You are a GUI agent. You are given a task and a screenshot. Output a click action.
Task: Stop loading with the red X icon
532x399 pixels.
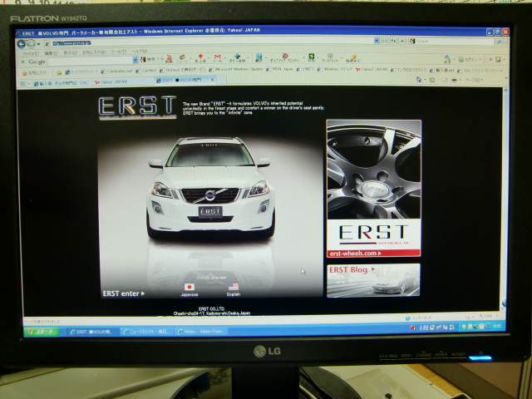point(402,41)
